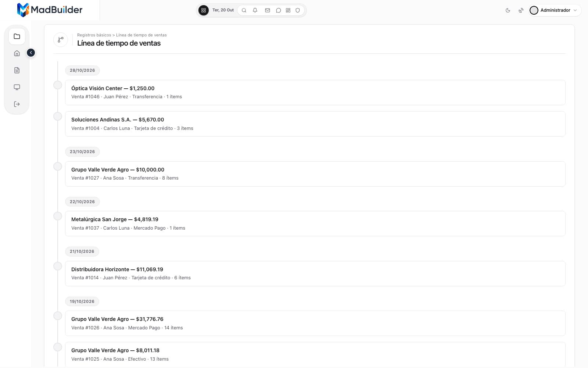588x368 pixels.
Task: Click the 22/10/2026 date badge
Action: click(x=82, y=202)
